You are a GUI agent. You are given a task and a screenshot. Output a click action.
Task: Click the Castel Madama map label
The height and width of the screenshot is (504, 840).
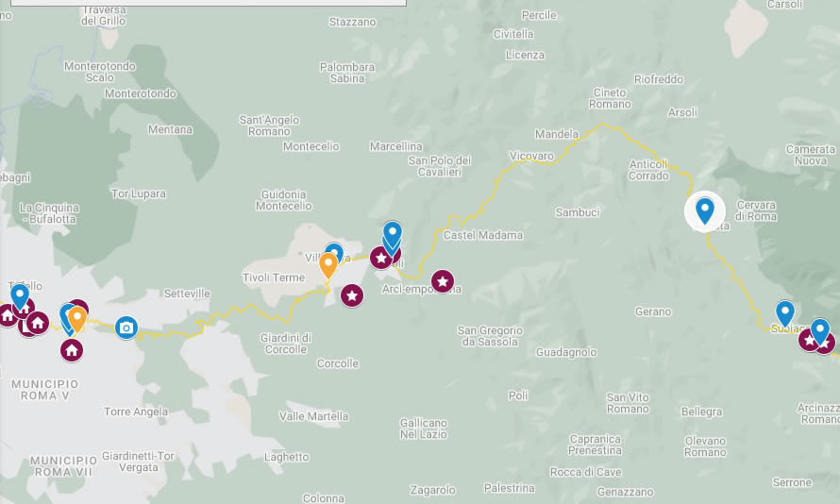click(482, 235)
